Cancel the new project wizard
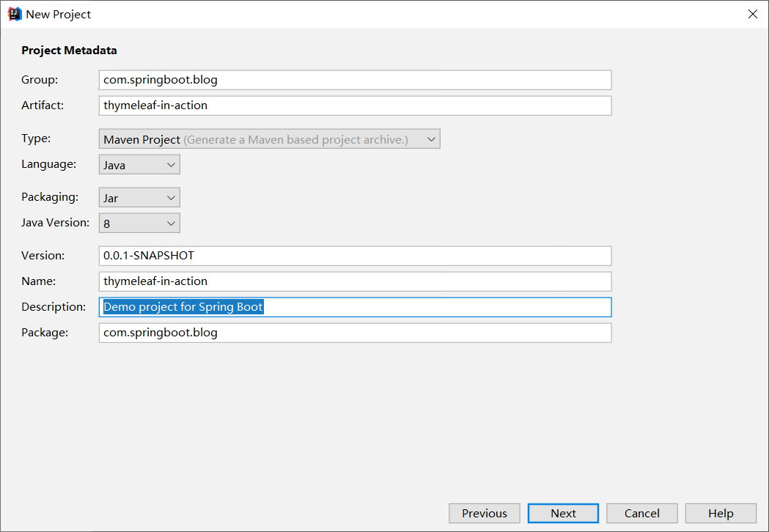 (x=641, y=513)
